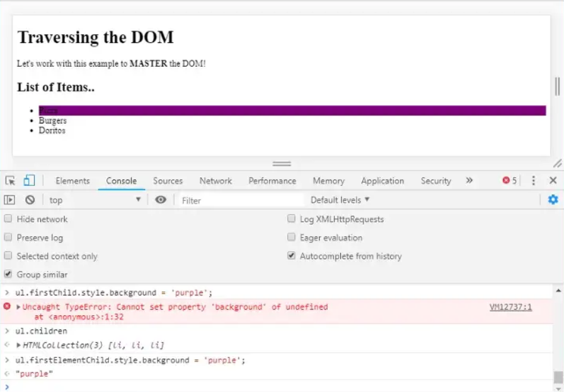Image resolution: width=564 pixels, height=392 pixels.
Task: Open console settings gear icon
Action: pos(553,200)
